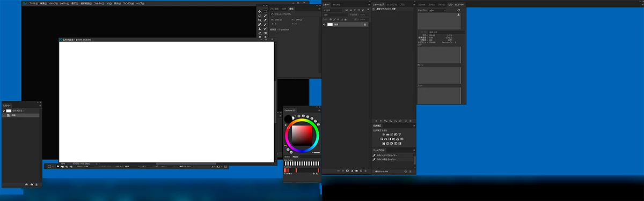Open the イメージ menu
The height and width of the screenshot is (201, 644).
click(x=53, y=3)
